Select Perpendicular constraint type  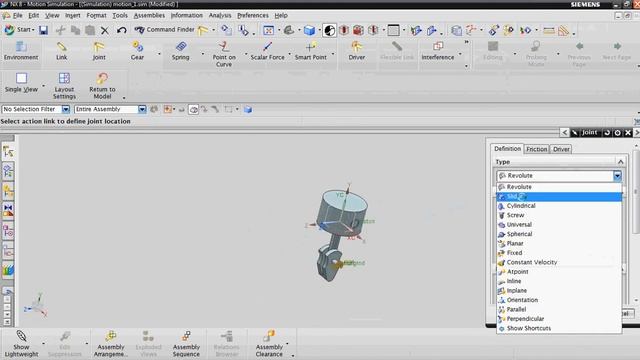(x=559, y=319)
